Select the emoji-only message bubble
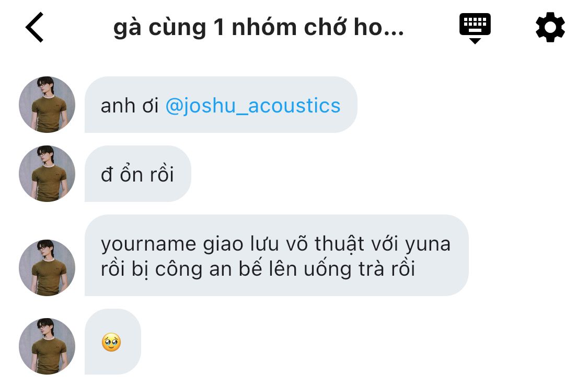588x384 pixels. (112, 342)
